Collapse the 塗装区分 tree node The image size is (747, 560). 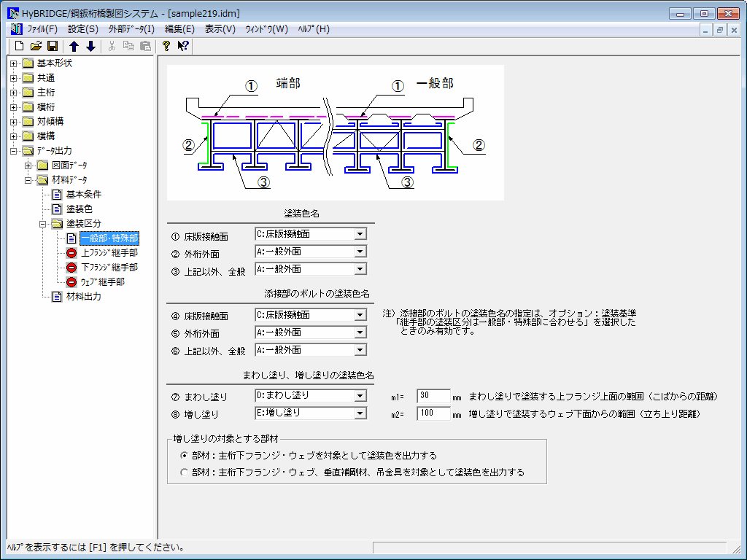click(x=43, y=224)
